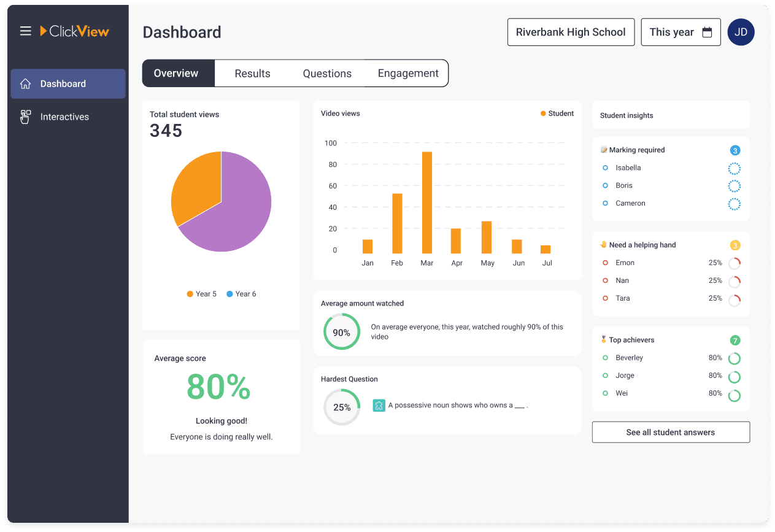The width and height of the screenshot is (775, 532).
Task: Switch to the Results tab
Action: [x=252, y=74]
